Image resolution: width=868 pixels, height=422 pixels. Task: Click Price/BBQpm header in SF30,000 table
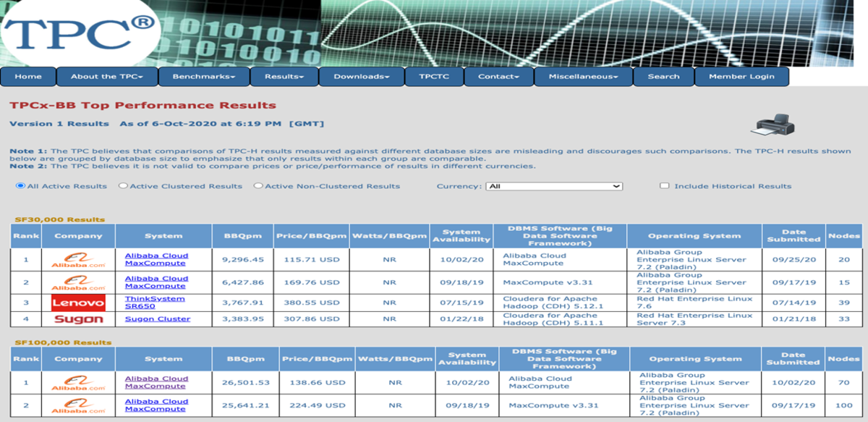tap(311, 236)
